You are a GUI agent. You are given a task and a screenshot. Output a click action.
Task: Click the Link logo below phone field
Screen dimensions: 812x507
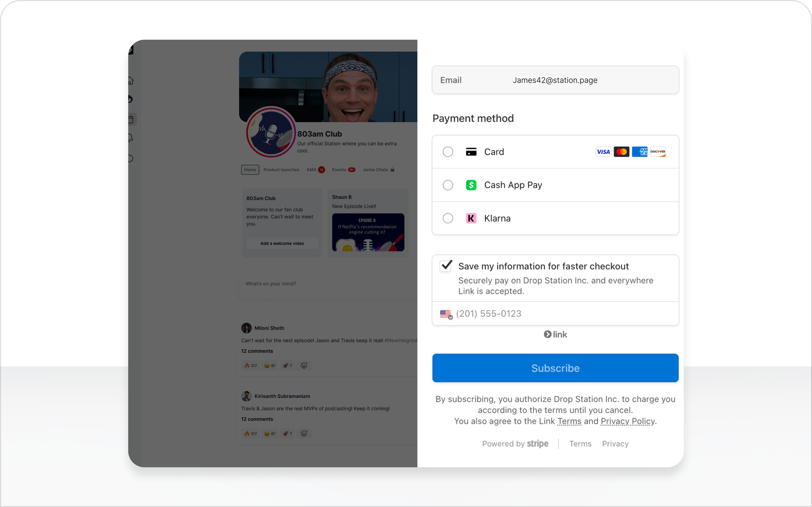(555, 334)
